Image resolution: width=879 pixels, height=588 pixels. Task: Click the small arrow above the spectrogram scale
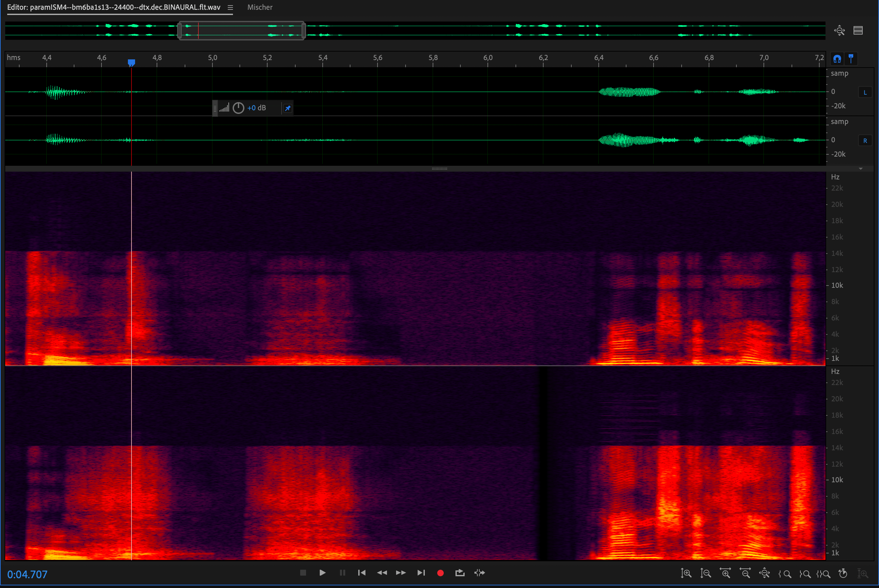point(861,169)
